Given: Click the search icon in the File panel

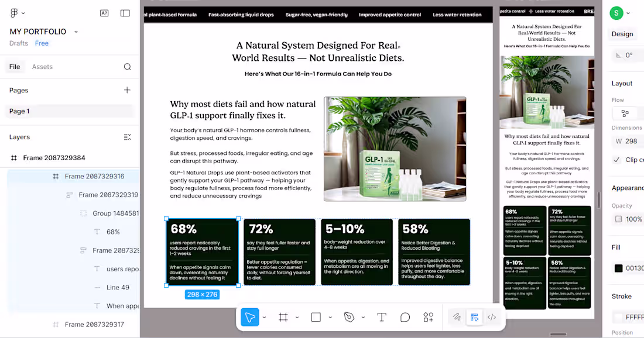Looking at the screenshot, I should (x=128, y=66).
